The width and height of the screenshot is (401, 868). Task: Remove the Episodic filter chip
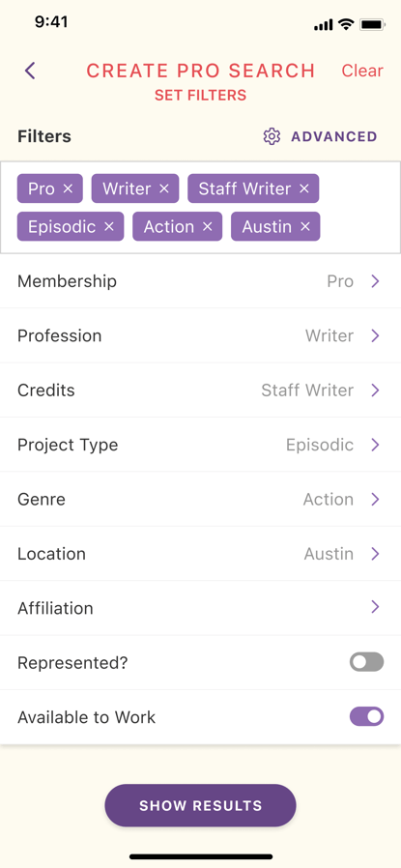[x=109, y=226]
